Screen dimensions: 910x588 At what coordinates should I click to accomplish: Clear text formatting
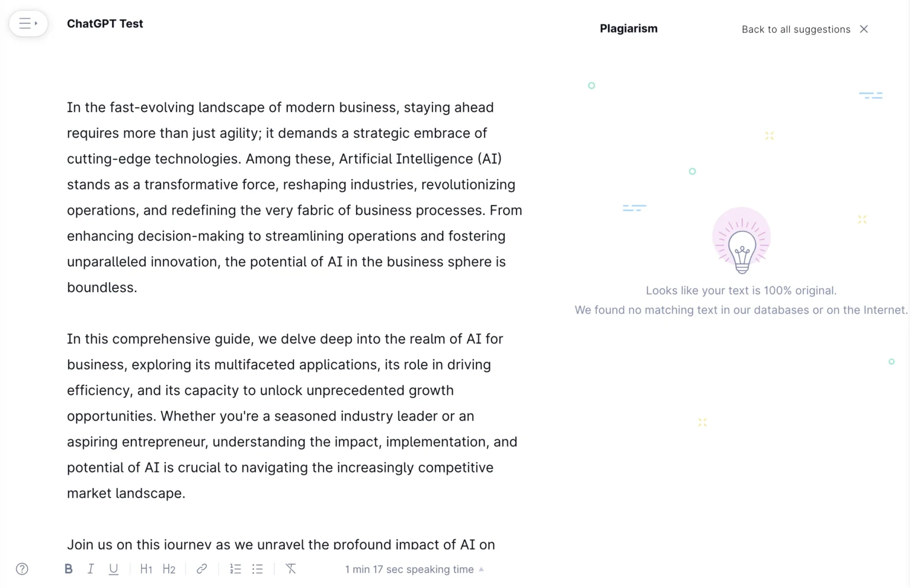(x=291, y=569)
